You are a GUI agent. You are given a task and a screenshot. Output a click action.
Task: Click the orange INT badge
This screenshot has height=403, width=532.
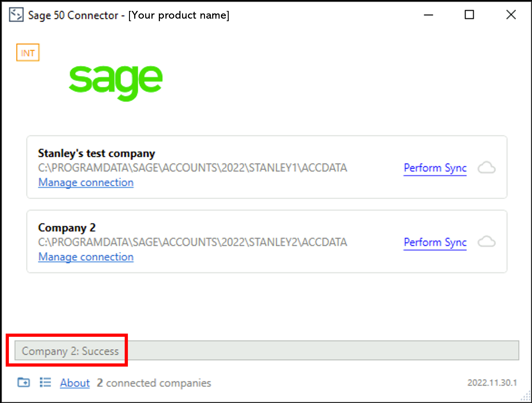(x=28, y=53)
